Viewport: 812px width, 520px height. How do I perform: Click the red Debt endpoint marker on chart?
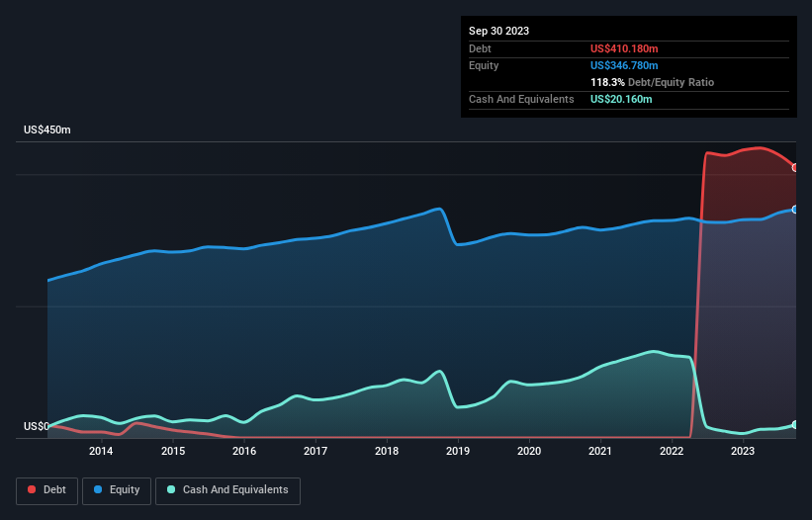click(x=795, y=168)
